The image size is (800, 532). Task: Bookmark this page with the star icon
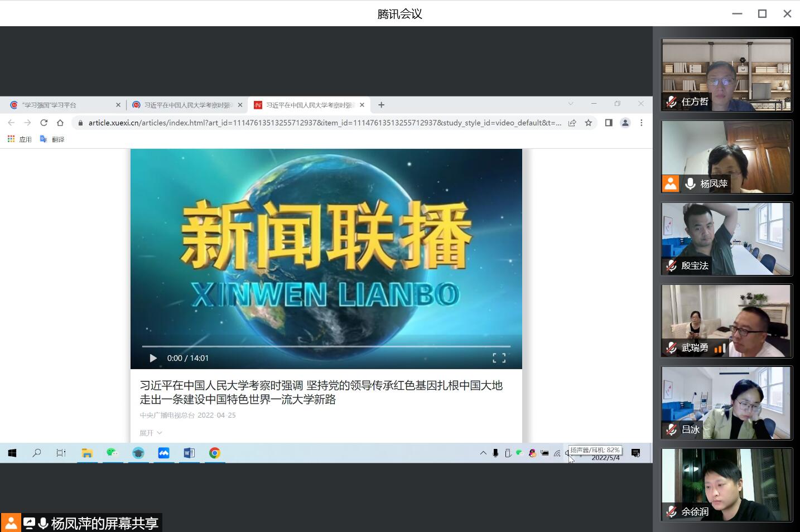[x=588, y=123]
